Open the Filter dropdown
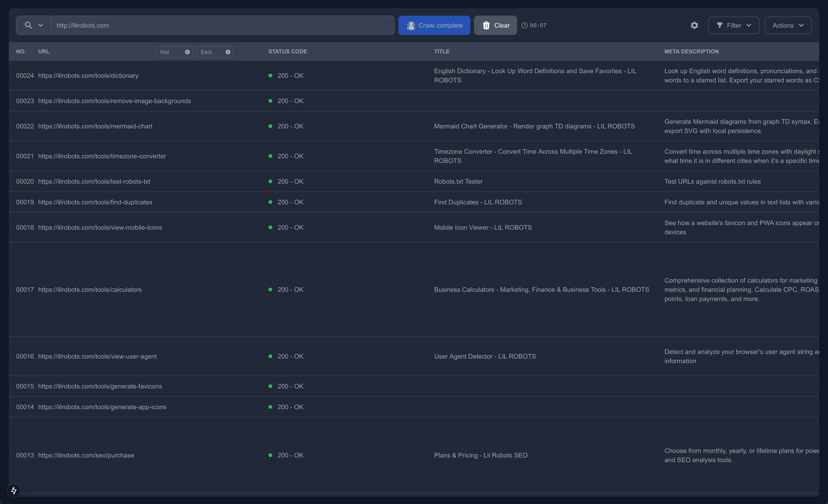The width and height of the screenshot is (828, 504). tap(734, 25)
